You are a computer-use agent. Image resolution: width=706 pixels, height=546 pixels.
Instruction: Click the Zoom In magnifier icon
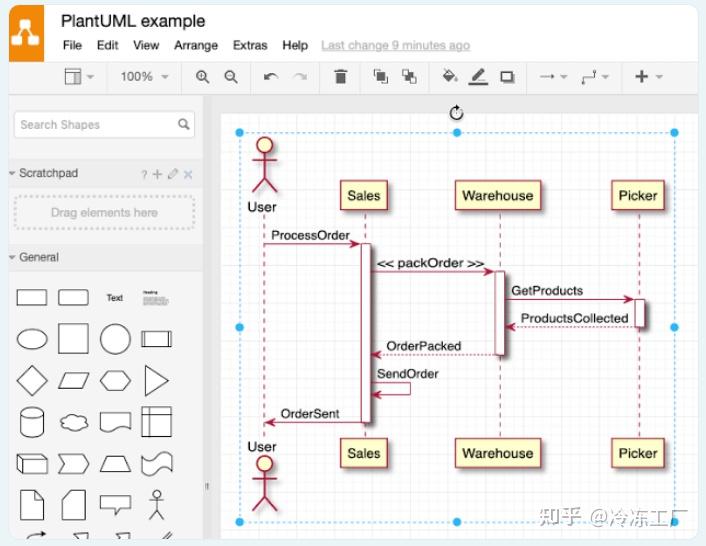click(202, 77)
